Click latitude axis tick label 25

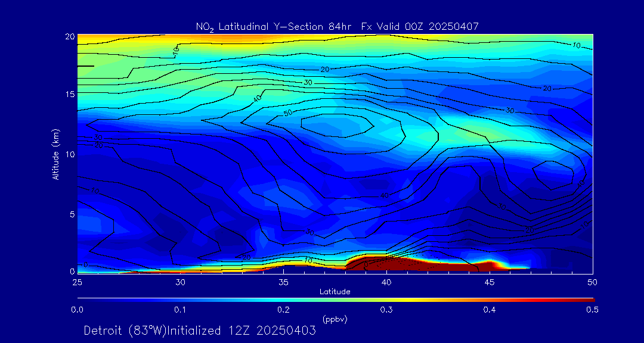click(77, 282)
